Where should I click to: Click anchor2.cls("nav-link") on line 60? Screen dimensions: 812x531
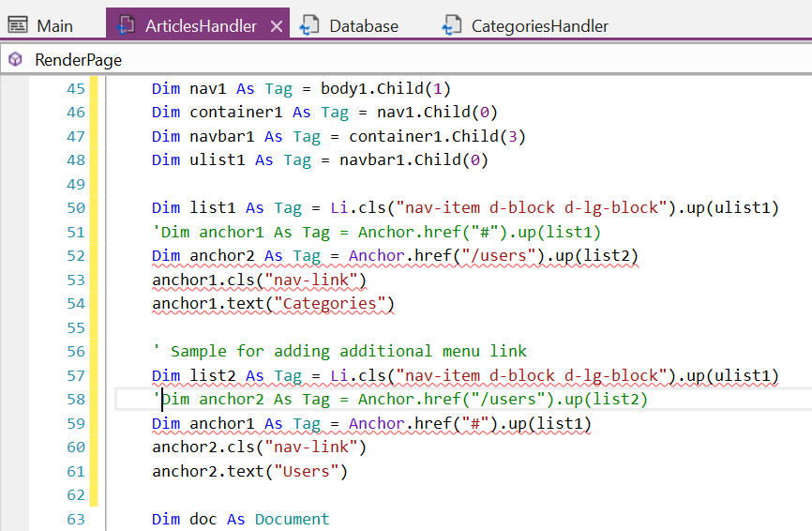[260, 448]
